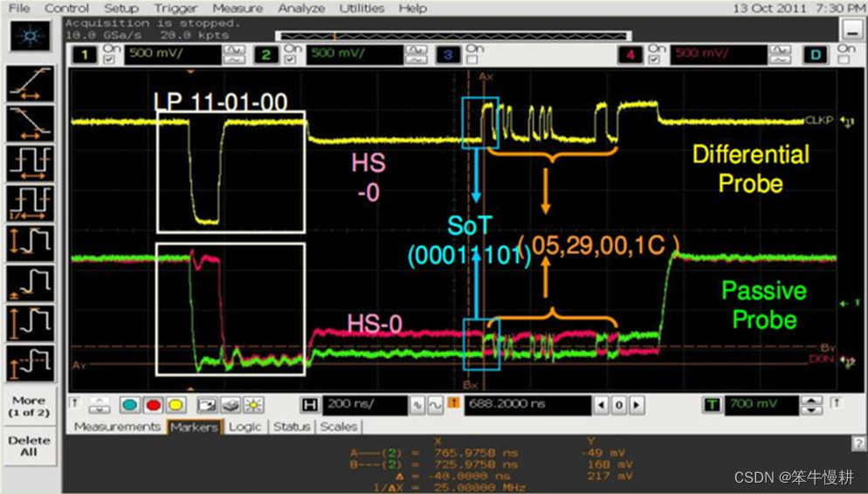This screenshot has width=868, height=494.
Task: Open the Utilities menu
Action: click(x=362, y=9)
